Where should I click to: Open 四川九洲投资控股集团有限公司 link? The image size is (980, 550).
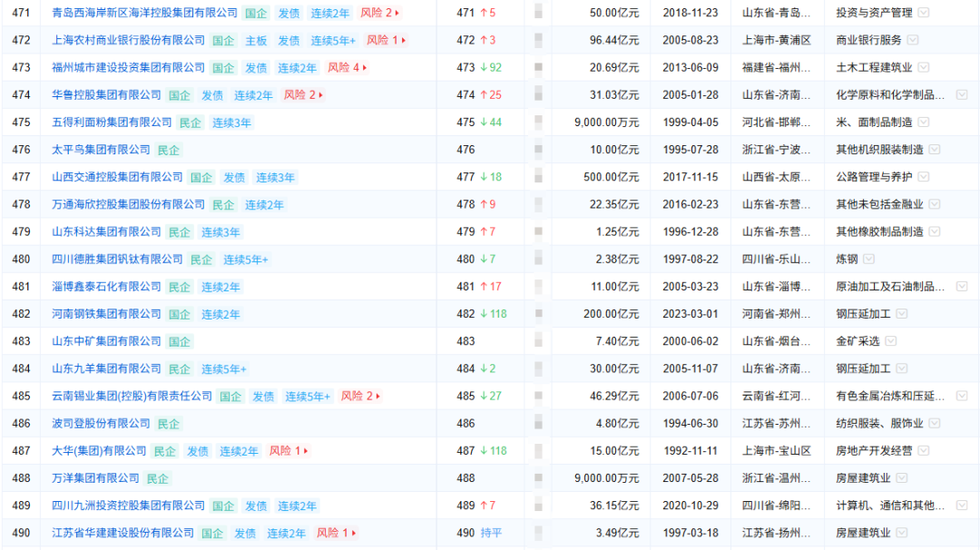(128, 505)
